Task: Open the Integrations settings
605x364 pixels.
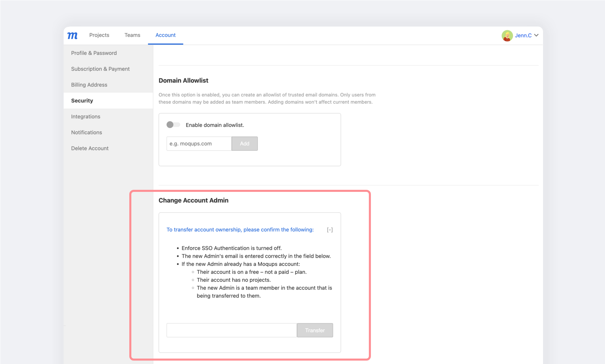Action: tap(86, 116)
